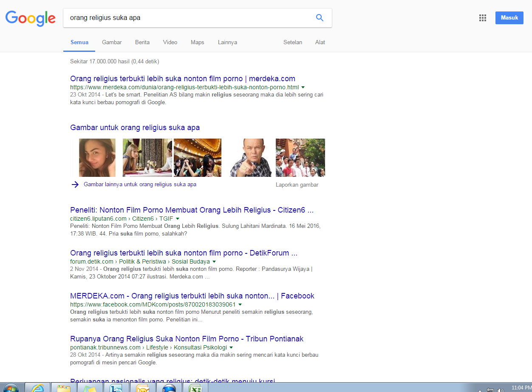Open the DetikForum result title
The height and width of the screenshot is (392, 532).
[x=184, y=253]
